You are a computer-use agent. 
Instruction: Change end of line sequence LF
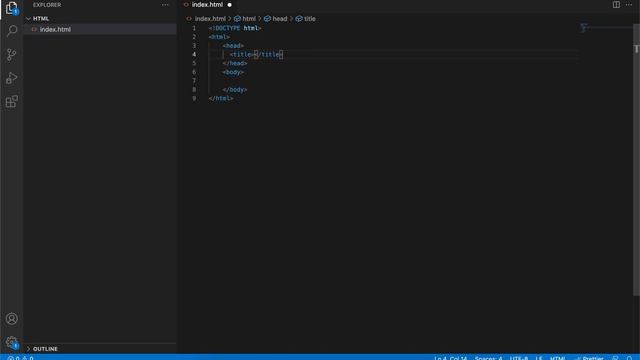[x=539, y=358]
